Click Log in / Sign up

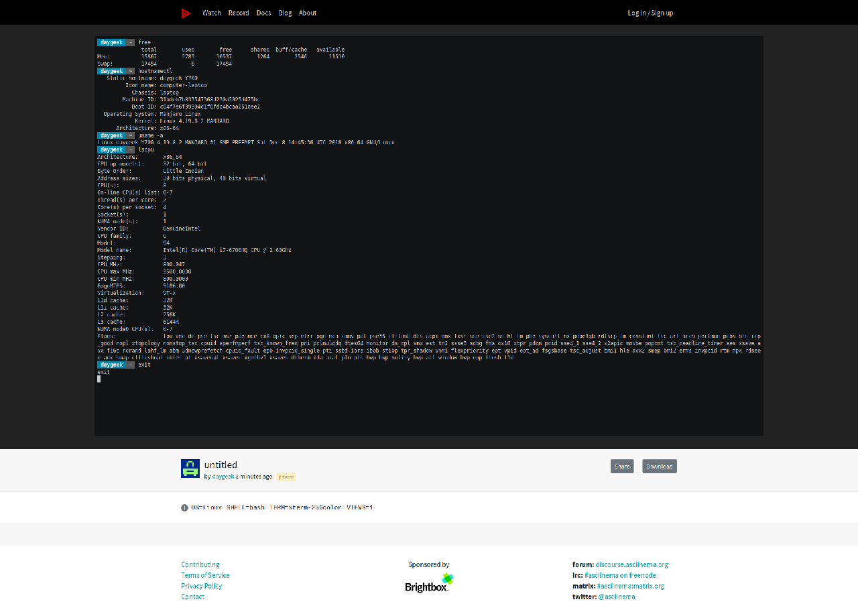650,13
